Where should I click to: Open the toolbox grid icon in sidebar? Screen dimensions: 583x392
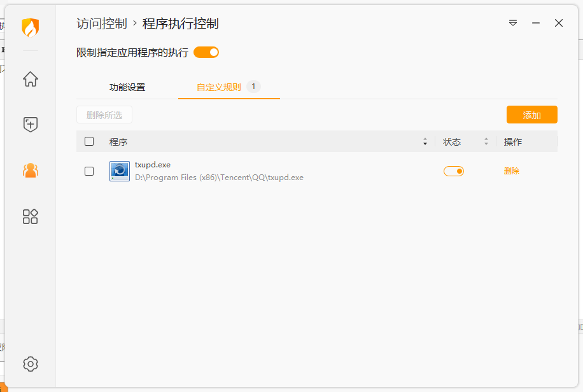(30, 216)
